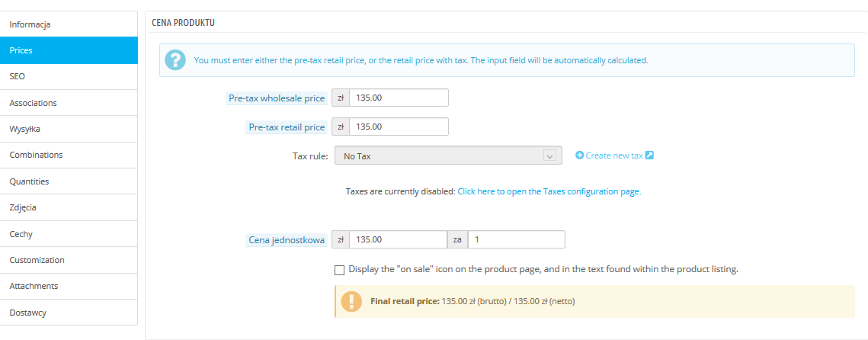Click the orange exclamation warning icon
The height and width of the screenshot is (340, 868).
(x=351, y=301)
